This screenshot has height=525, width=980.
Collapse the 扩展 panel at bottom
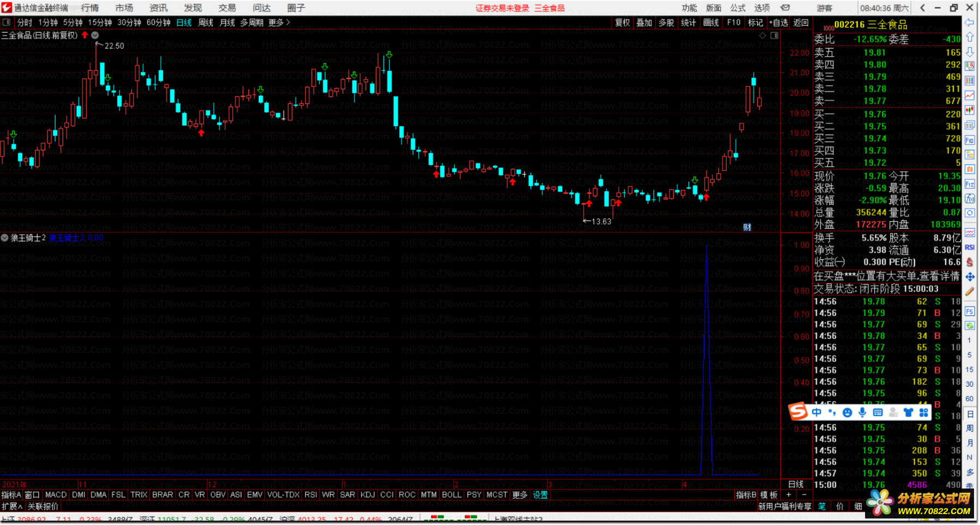click(x=12, y=506)
